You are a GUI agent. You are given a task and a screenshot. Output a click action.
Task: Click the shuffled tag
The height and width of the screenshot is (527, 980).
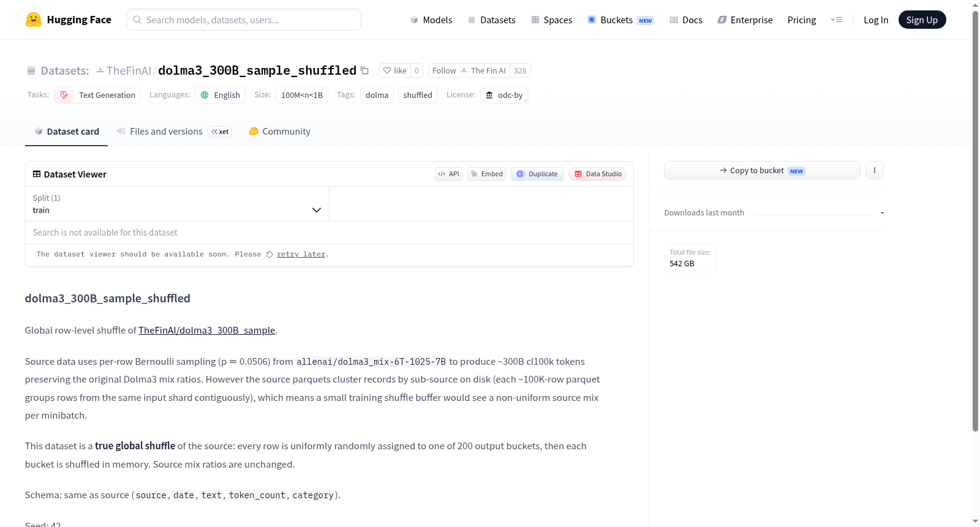click(x=418, y=95)
